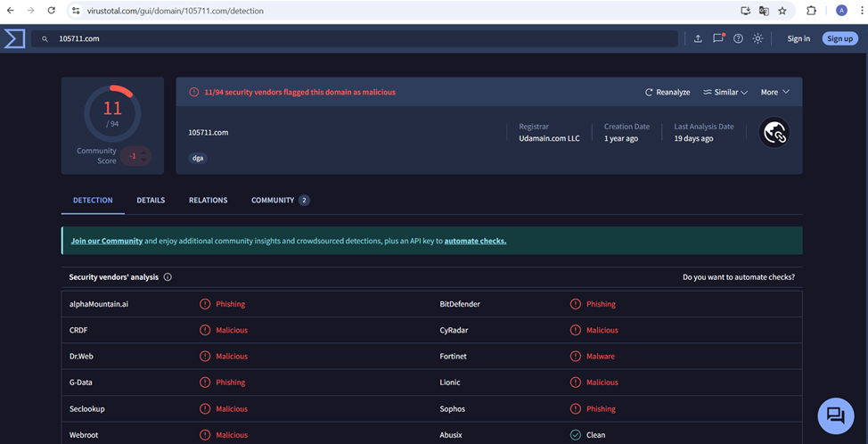The width and height of the screenshot is (868, 444).
Task: Reload the page using the refresh icon
Action: click(52, 11)
